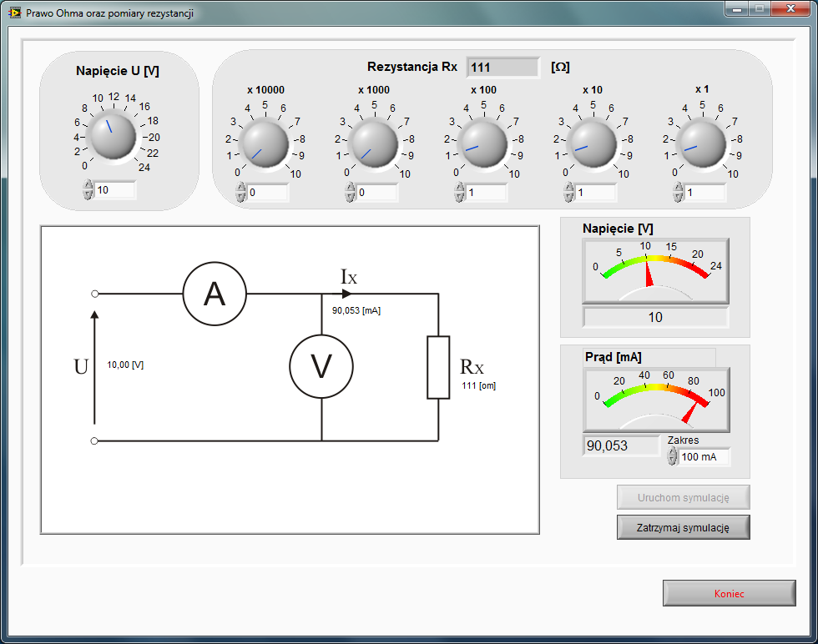The width and height of the screenshot is (818, 644).
Task: Adjust the x 1 resistance knob
Action: (x=703, y=144)
